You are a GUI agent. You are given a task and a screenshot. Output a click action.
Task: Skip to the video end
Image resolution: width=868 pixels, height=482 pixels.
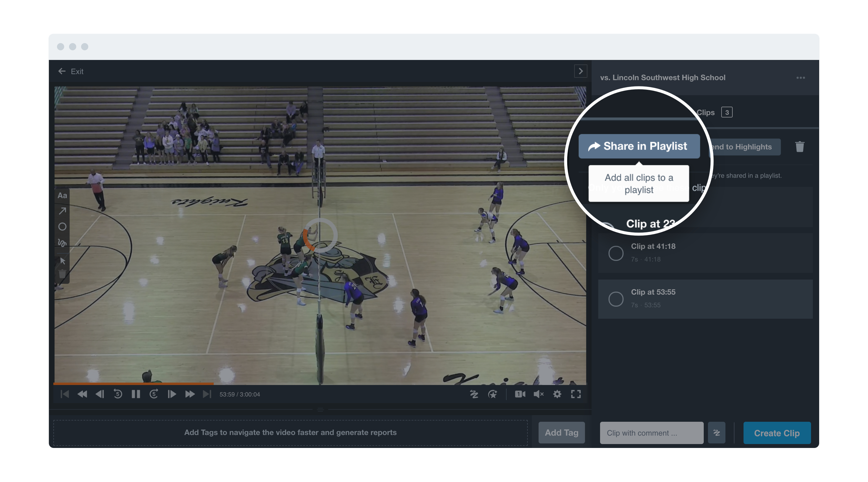[x=207, y=394]
